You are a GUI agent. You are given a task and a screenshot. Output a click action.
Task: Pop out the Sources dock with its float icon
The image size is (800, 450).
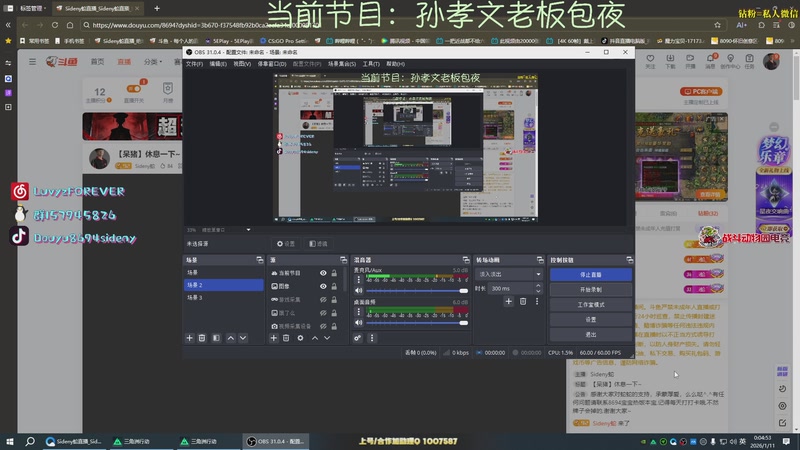click(x=343, y=260)
